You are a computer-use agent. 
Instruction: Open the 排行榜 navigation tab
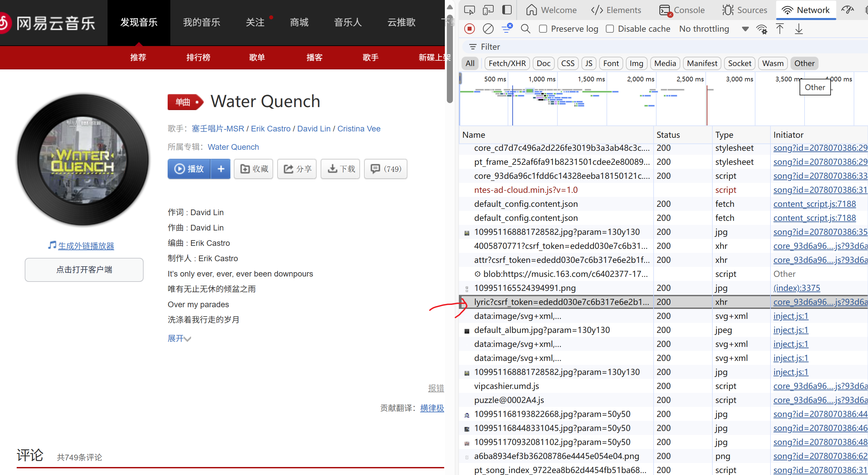click(x=198, y=57)
